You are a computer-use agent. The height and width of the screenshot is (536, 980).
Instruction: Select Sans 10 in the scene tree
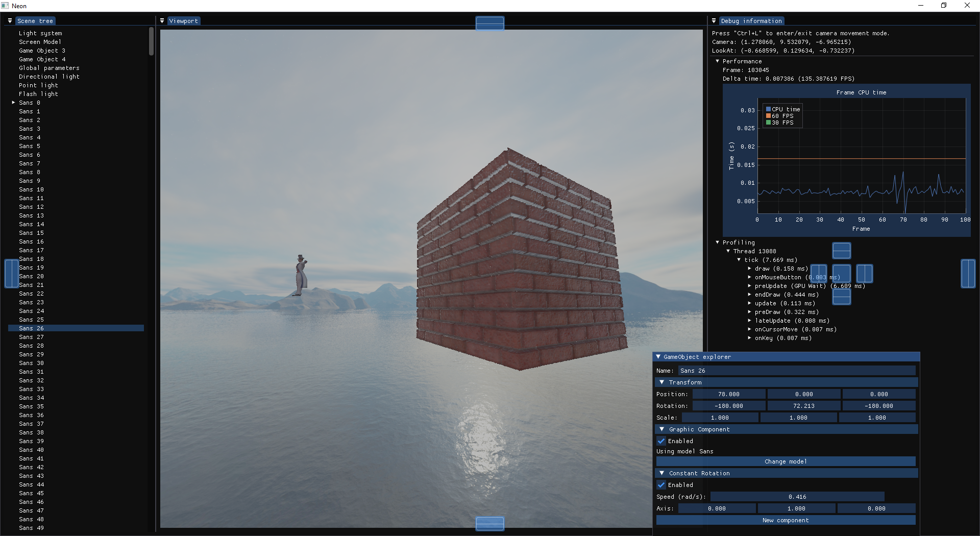[x=31, y=189]
